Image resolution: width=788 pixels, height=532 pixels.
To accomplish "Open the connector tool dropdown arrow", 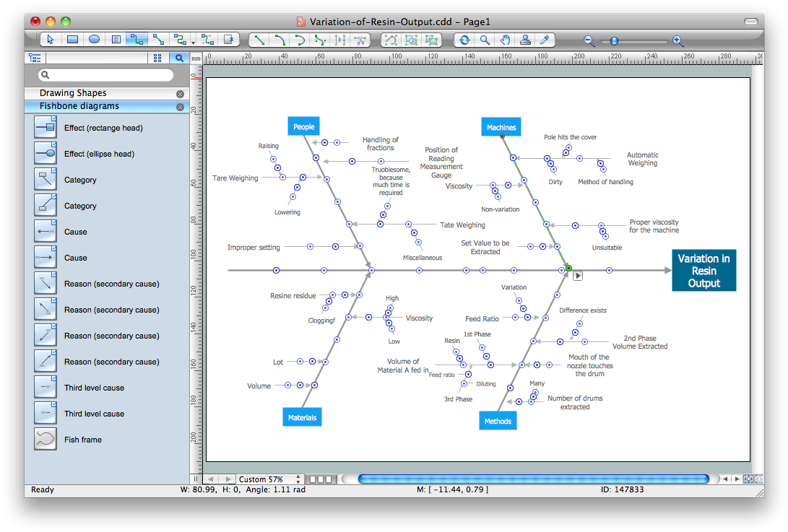I will tap(194, 42).
